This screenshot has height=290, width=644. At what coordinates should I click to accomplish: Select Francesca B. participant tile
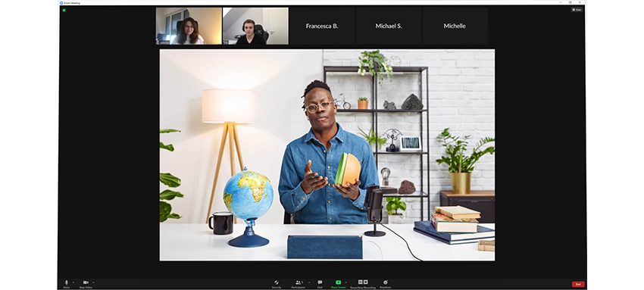[x=322, y=26]
